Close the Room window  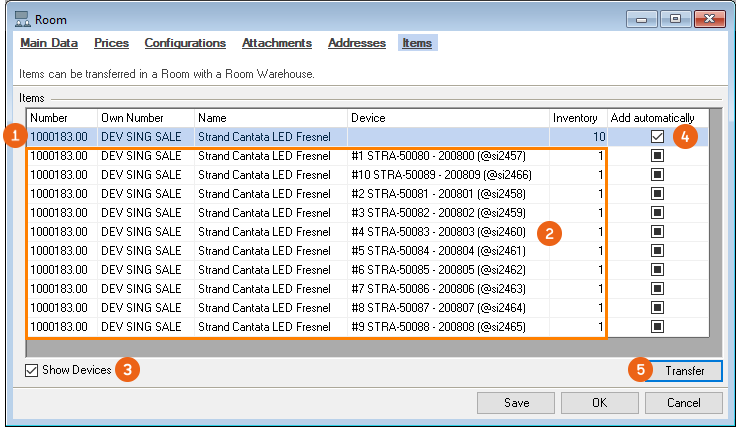709,18
